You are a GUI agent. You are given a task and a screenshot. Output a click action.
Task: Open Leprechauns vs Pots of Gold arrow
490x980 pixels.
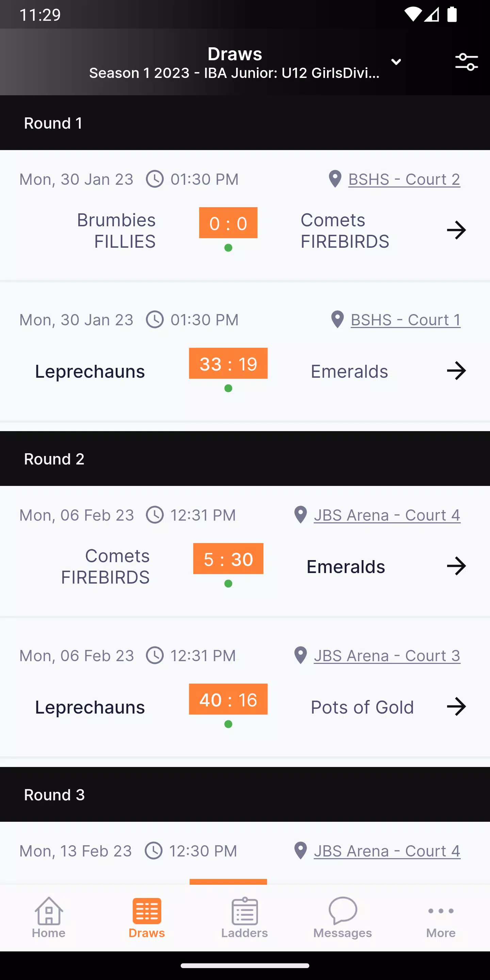[456, 707]
